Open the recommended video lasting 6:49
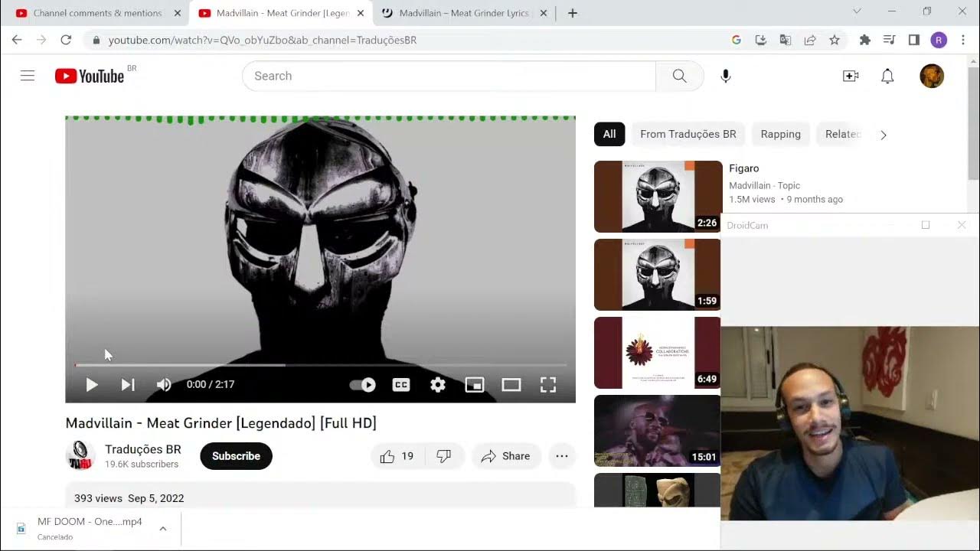The image size is (980, 551). pyautogui.click(x=657, y=353)
